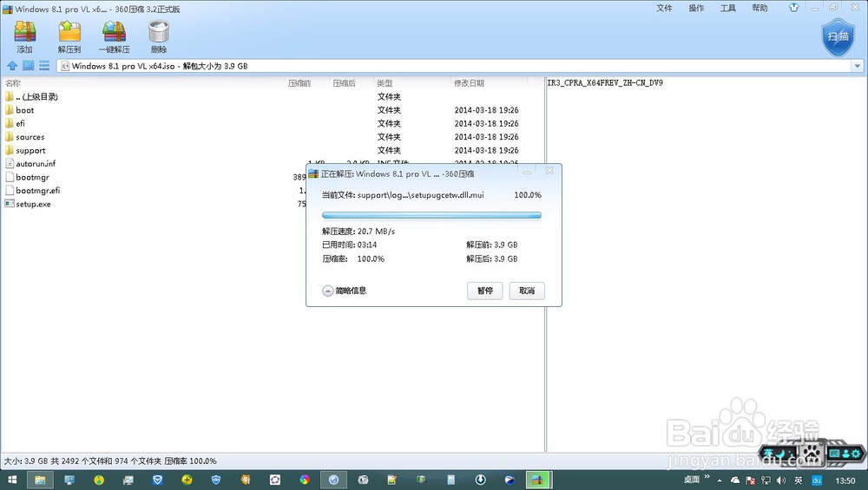868x490 pixels.
Task: Click the 解压到 (Extract to) toolbar icon
Action: (69, 36)
